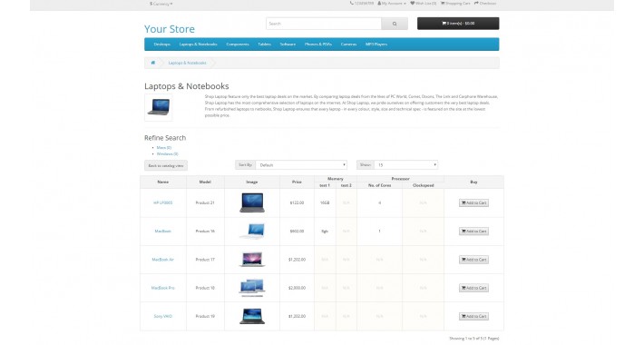Add Sony VAIO to cart
Viewport: 644px width, 345px height.
[x=473, y=316]
